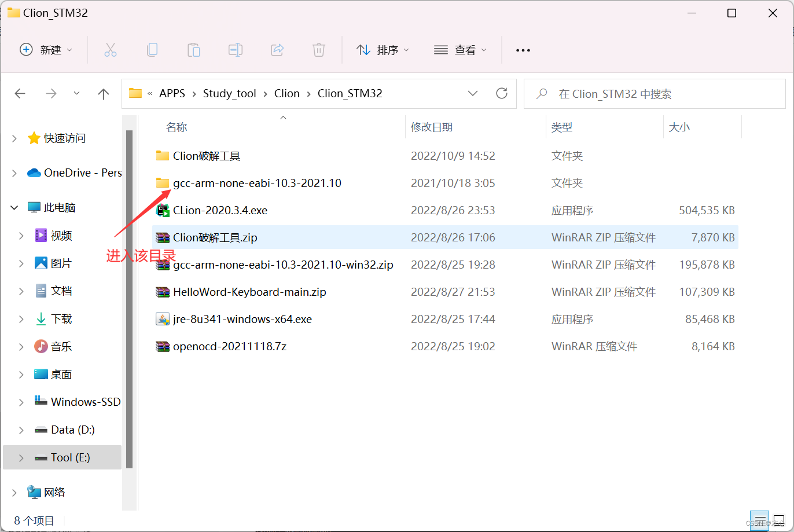794x532 pixels.
Task: Select the openocd-20211118.7z archive icon
Action: point(163,346)
